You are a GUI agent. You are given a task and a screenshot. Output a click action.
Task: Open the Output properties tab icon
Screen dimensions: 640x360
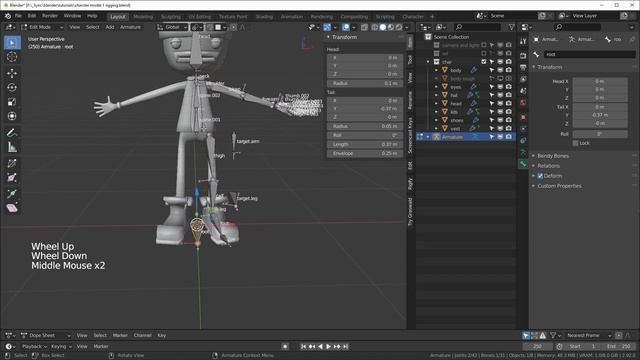(x=523, y=67)
